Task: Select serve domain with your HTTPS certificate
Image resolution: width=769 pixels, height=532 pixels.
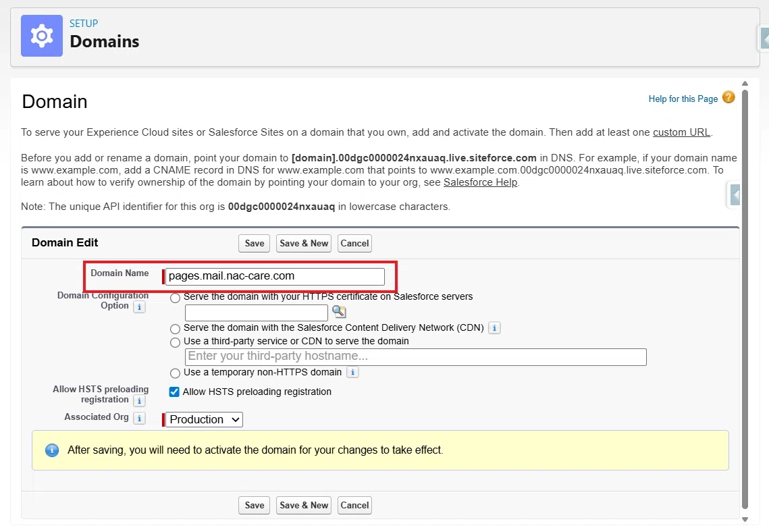Action: [x=175, y=298]
